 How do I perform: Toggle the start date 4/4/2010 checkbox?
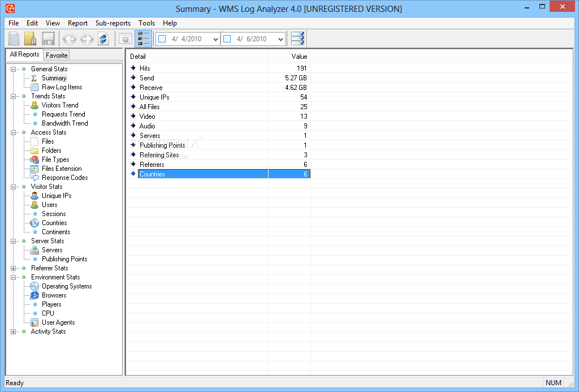click(x=162, y=39)
